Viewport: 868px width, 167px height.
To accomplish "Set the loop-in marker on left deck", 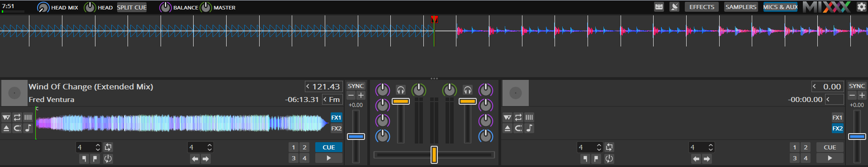I will [x=84, y=158].
